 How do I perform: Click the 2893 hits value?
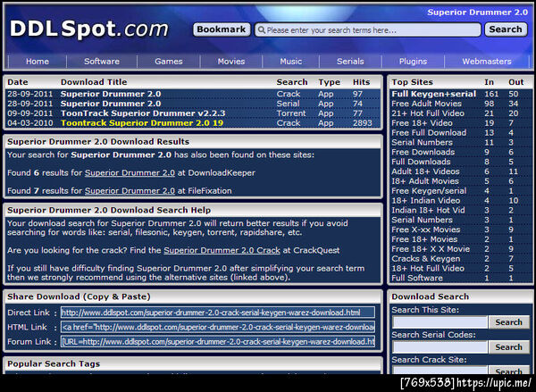(x=363, y=123)
